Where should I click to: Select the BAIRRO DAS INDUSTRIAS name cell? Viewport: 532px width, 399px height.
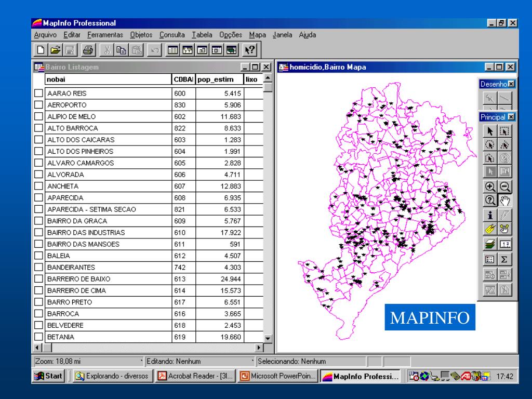pyautogui.click(x=108, y=232)
